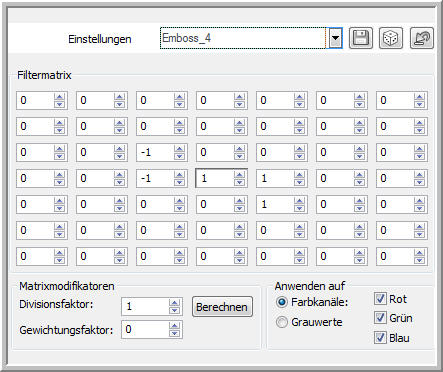Uncheck the Rot channel checkbox

pyautogui.click(x=380, y=298)
